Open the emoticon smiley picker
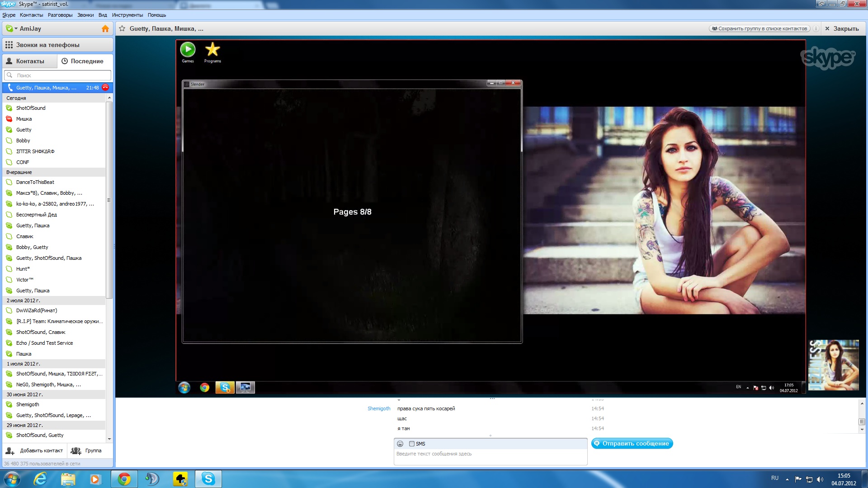Viewport: 868px width, 488px height. pos(400,444)
